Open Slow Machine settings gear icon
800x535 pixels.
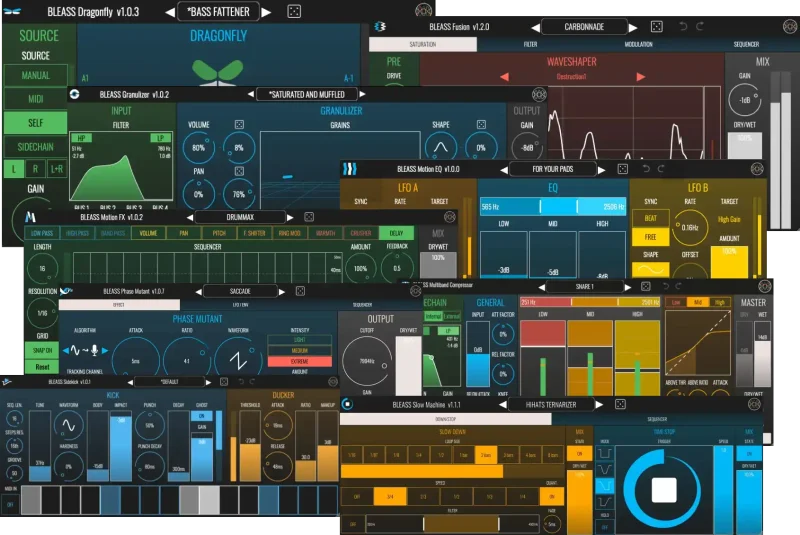[x=755, y=404]
